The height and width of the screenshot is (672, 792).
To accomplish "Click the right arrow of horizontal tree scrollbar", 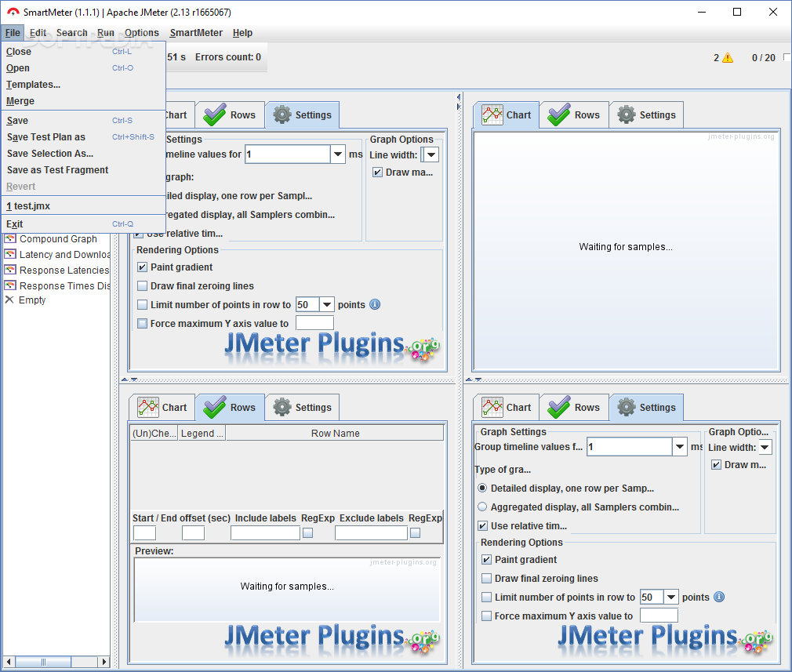I will click(104, 661).
